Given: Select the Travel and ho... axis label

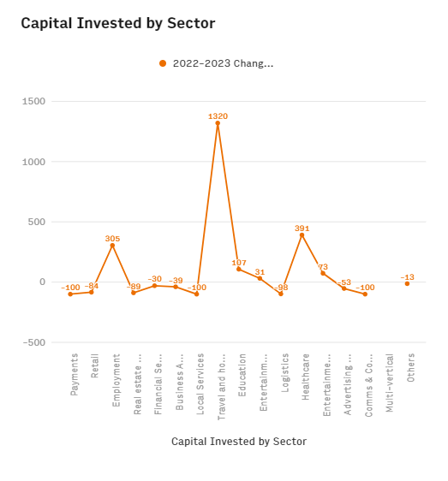Looking at the screenshot, I should (221, 387).
